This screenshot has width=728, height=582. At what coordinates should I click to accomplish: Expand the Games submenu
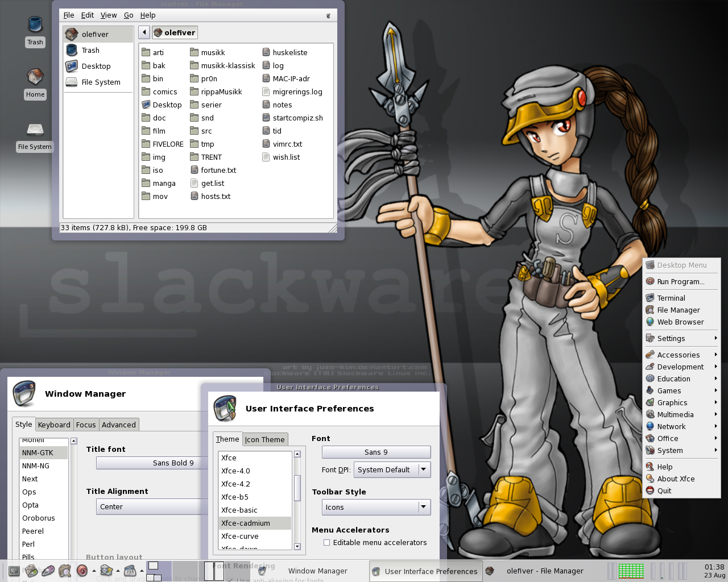click(681, 390)
